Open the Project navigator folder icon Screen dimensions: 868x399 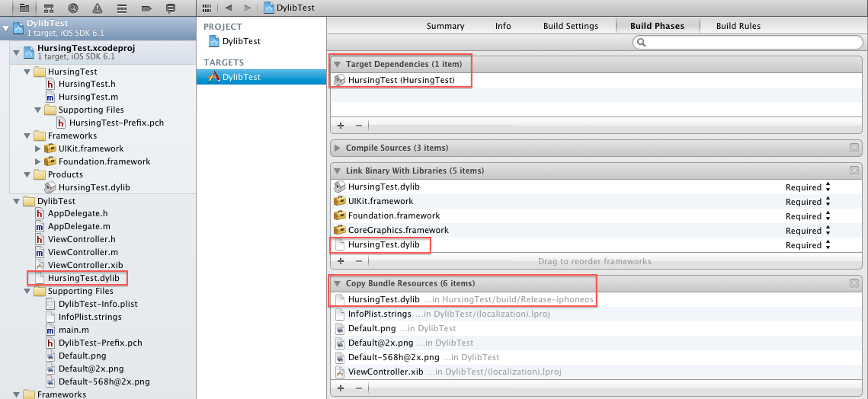tap(24, 8)
